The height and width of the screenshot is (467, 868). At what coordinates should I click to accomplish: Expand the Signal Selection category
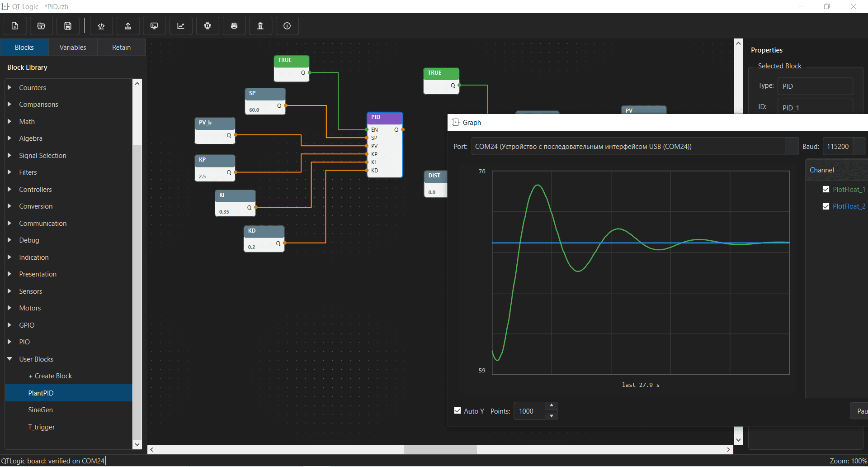point(9,155)
